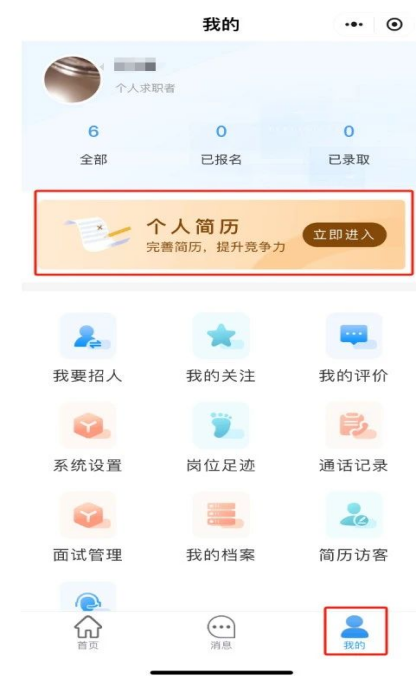Open 面试管理 icon
416x681 pixels.
[88, 515]
